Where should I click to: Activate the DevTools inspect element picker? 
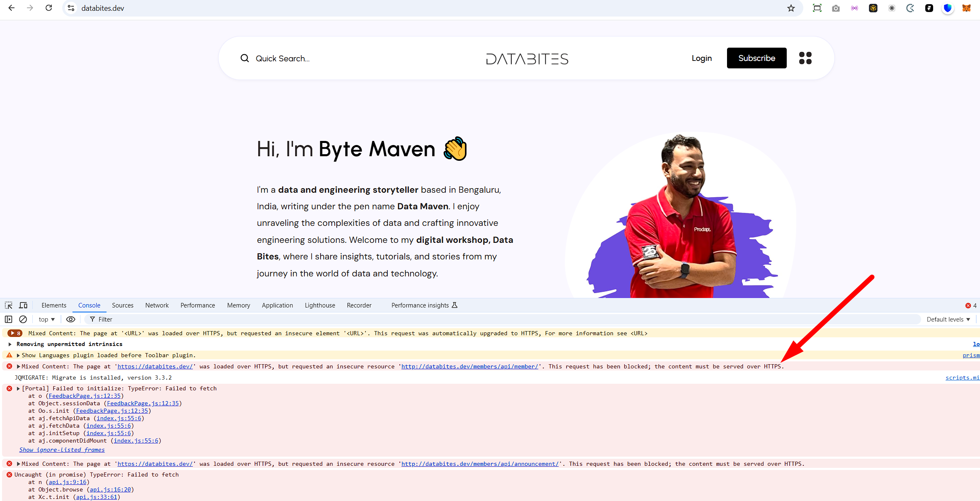[x=9, y=305]
